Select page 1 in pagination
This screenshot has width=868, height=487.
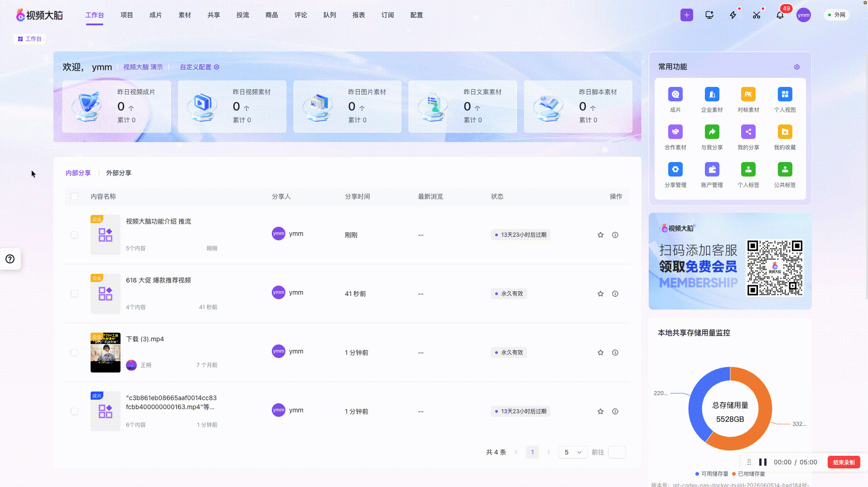(532, 452)
